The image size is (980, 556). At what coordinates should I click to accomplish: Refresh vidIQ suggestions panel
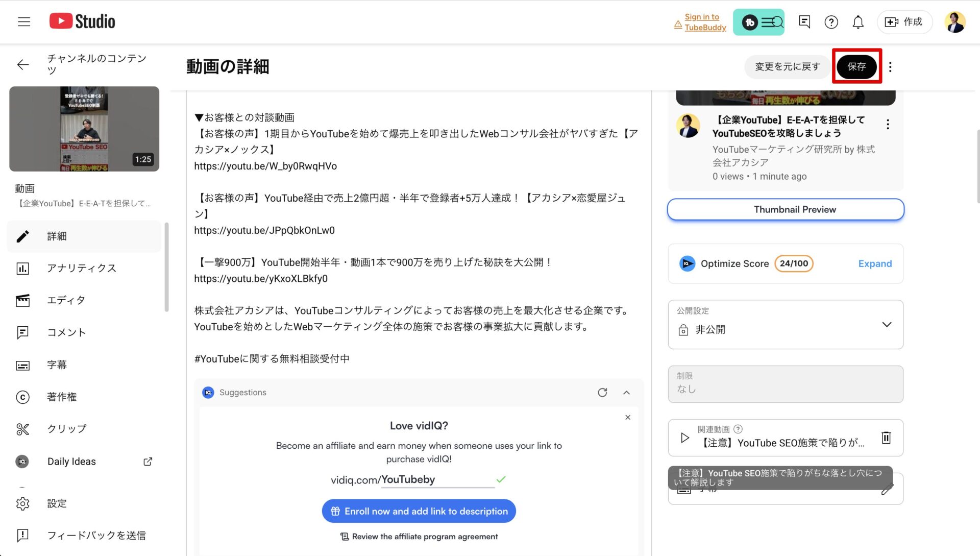click(602, 392)
